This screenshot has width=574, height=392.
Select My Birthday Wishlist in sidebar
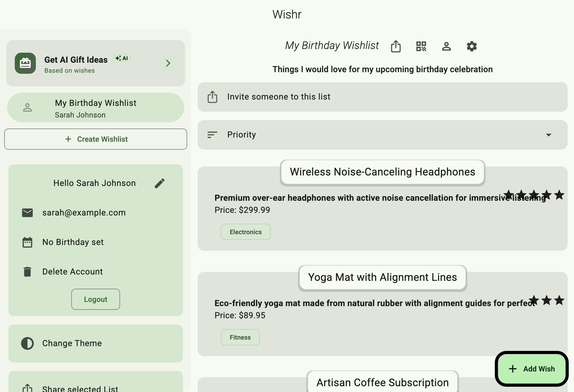[x=95, y=108]
